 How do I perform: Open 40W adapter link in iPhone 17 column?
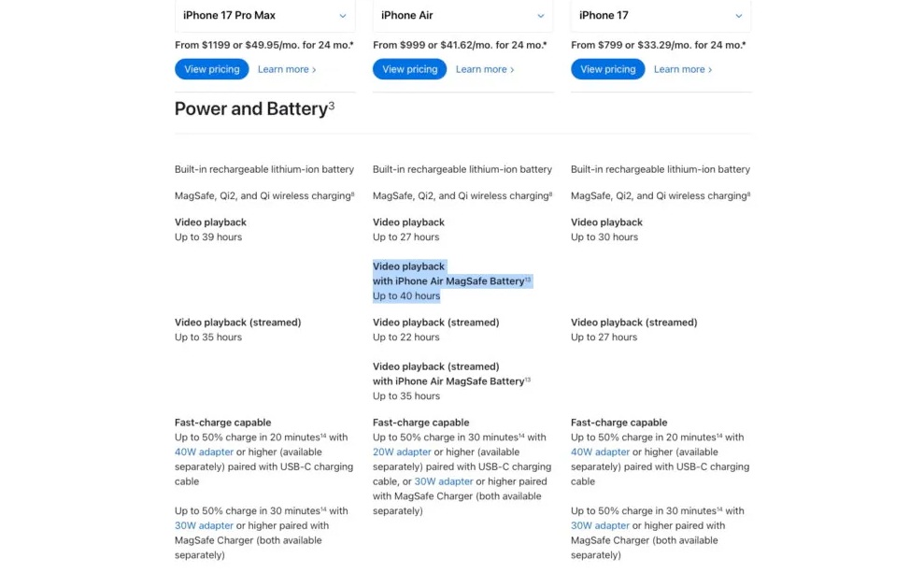tap(600, 452)
